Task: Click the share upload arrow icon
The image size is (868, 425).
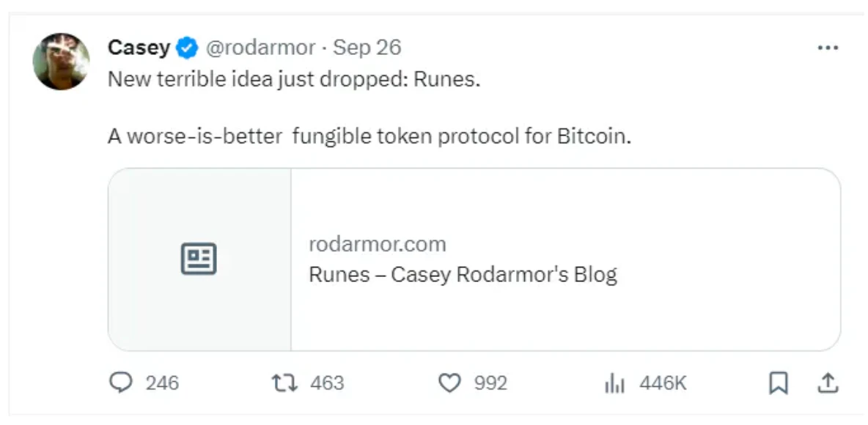Action: [x=827, y=382]
